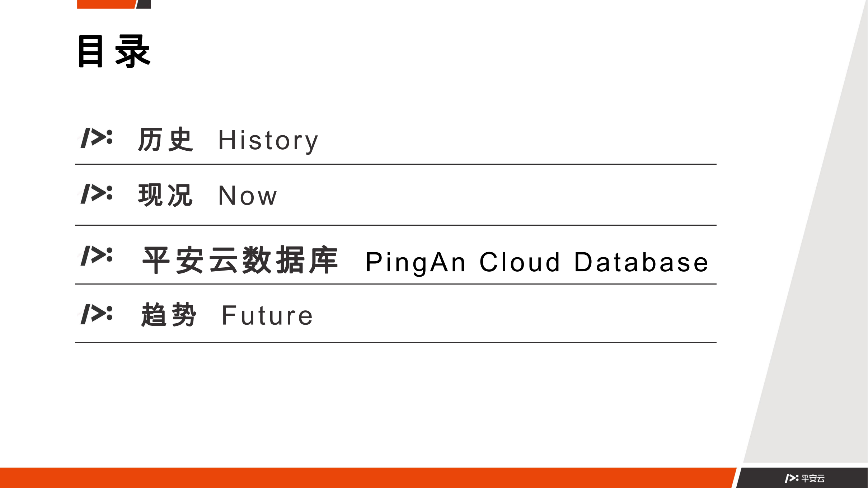Click the arrow bullet icon beside Future
The image size is (868, 488).
tap(97, 314)
